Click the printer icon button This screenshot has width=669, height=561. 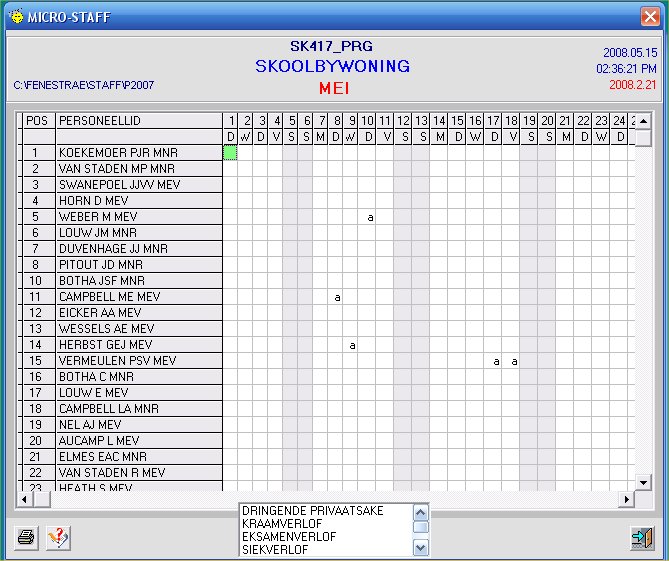click(27, 538)
